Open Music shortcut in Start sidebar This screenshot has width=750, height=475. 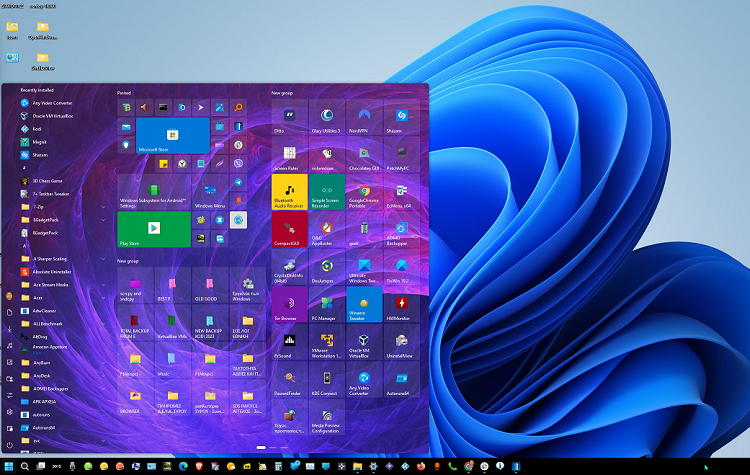coord(9,345)
